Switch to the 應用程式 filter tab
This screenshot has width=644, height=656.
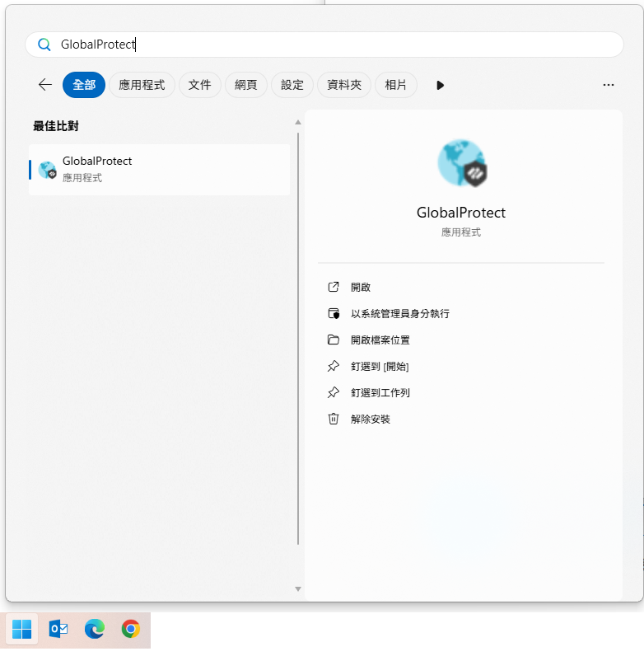(142, 85)
